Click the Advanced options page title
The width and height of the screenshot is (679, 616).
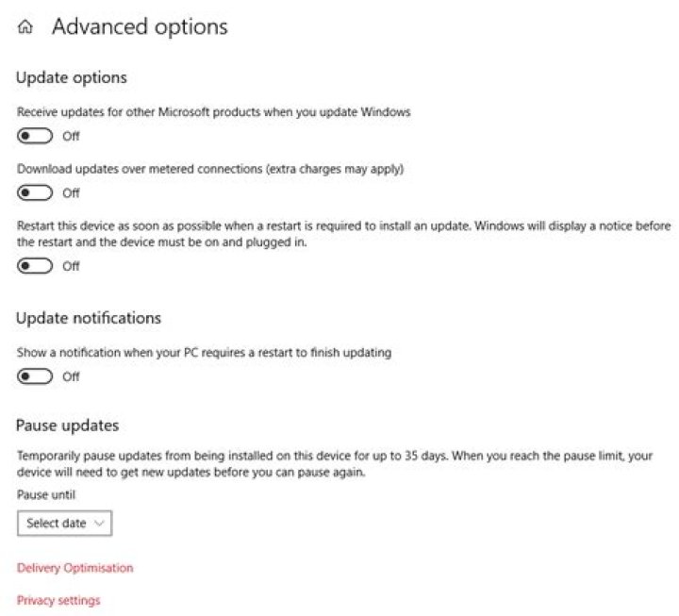140,27
